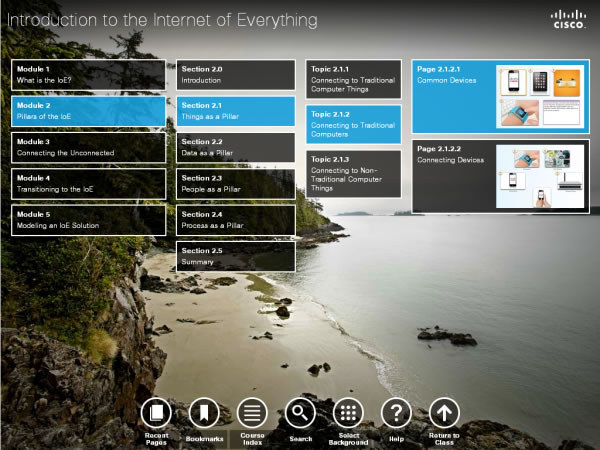Open Section 2.3 People as a Pillar

[x=235, y=183]
